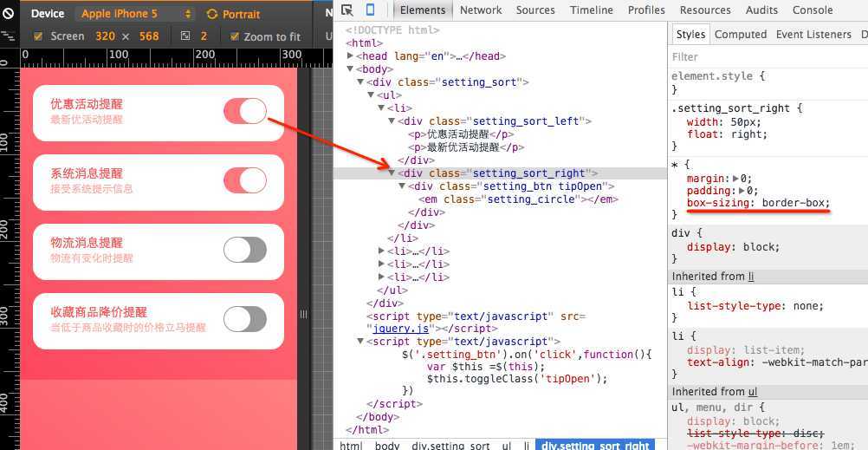
Task: Select the Styles sidebar tab
Action: tap(690, 35)
